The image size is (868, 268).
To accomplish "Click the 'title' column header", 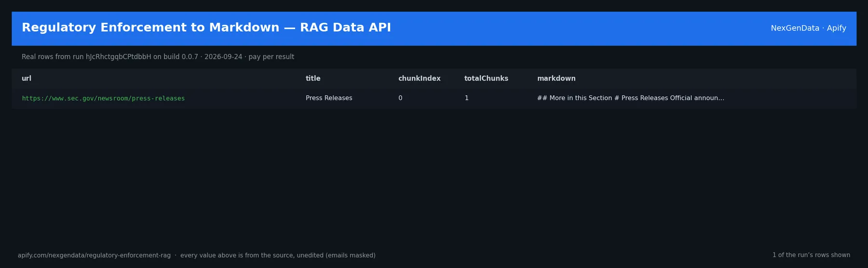I will (x=313, y=79).
